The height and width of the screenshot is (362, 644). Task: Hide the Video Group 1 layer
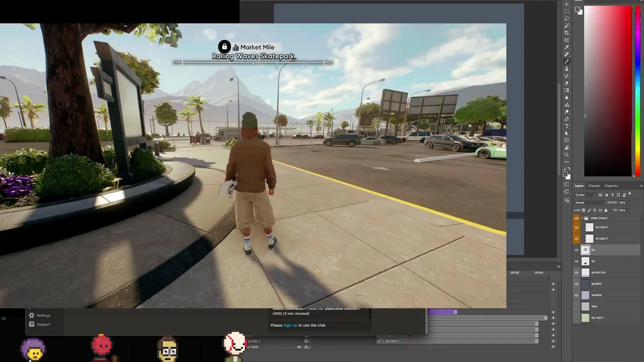click(577, 218)
